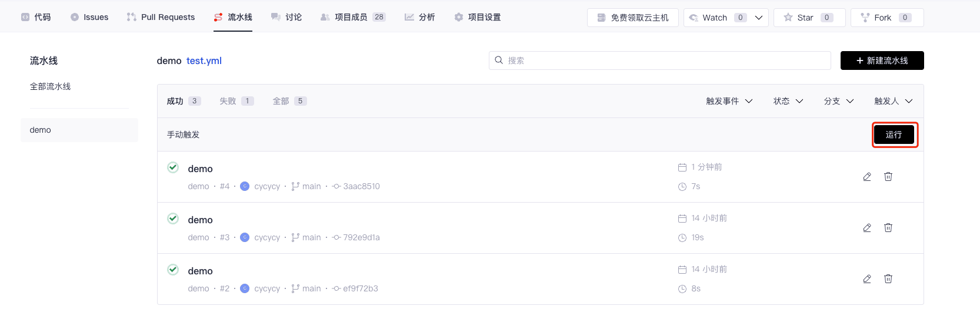Expand the 触发事件 filter dropdown
This screenshot has width=980, height=336.
click(729, 101)
